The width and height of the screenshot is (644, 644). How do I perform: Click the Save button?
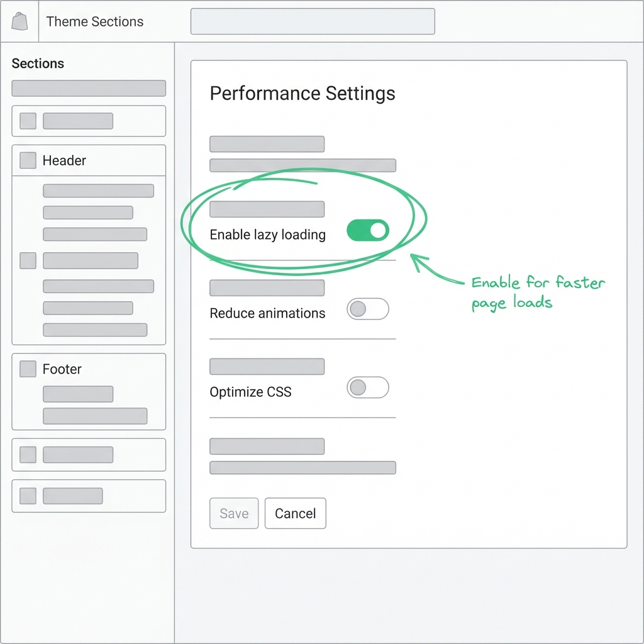[x=234, y=513]
